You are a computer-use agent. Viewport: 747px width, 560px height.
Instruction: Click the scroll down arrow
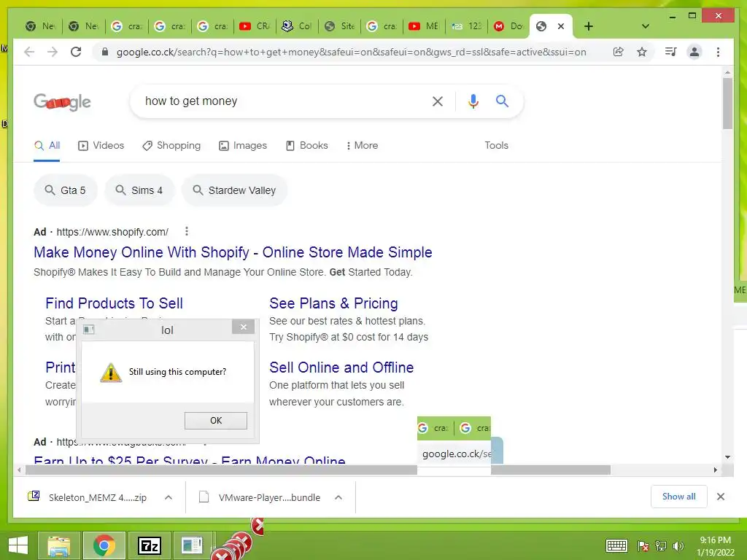727,457
